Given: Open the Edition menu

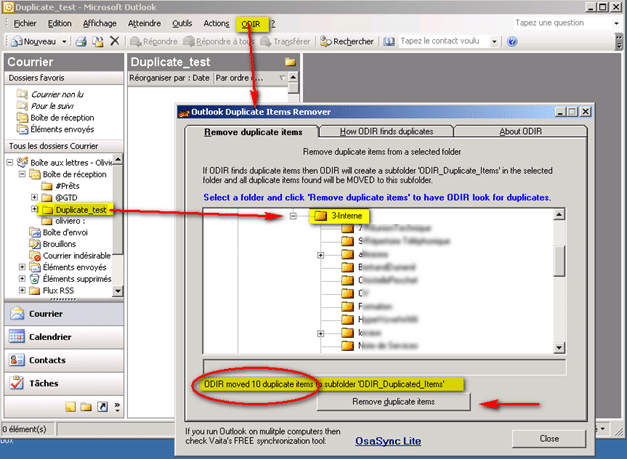Looking at the screenshot, I should coord(60,24).
